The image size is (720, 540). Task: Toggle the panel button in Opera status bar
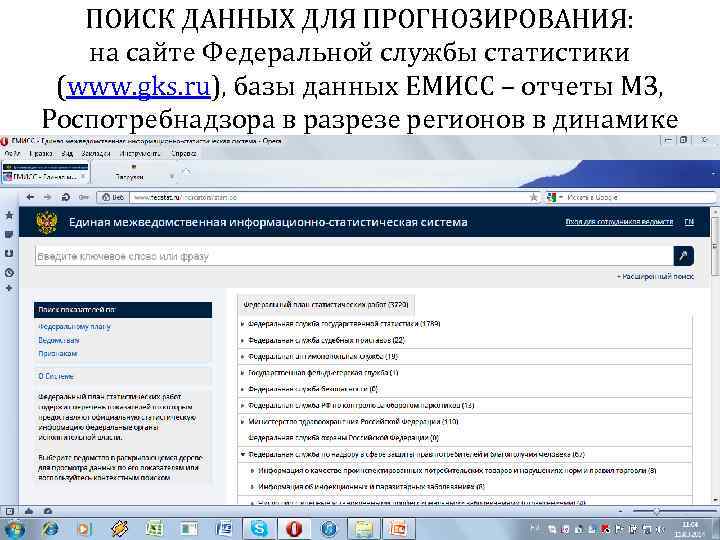point(10,511)
